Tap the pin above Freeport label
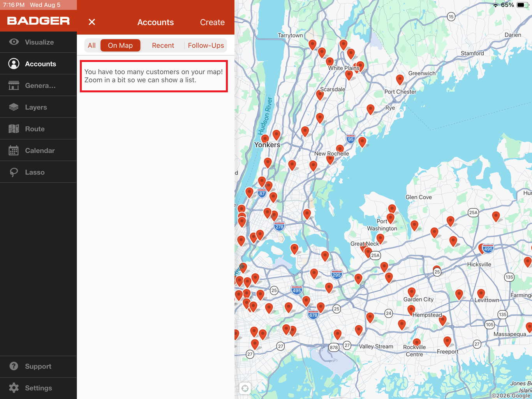 pos(447,342)
